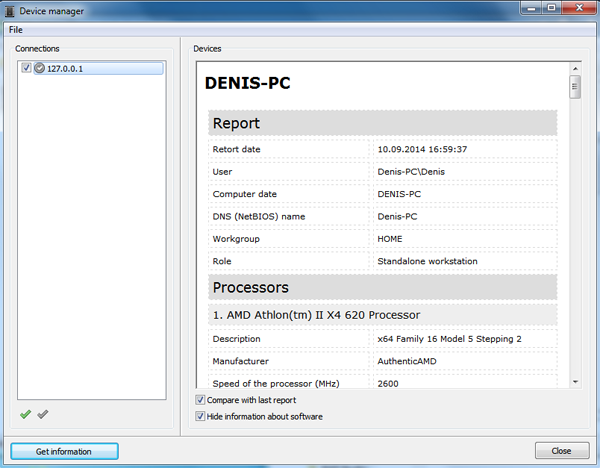Image resolution: width=600 pixels, height=468 pixels.
Task: Click the Close button
Action: coord(562,451)
